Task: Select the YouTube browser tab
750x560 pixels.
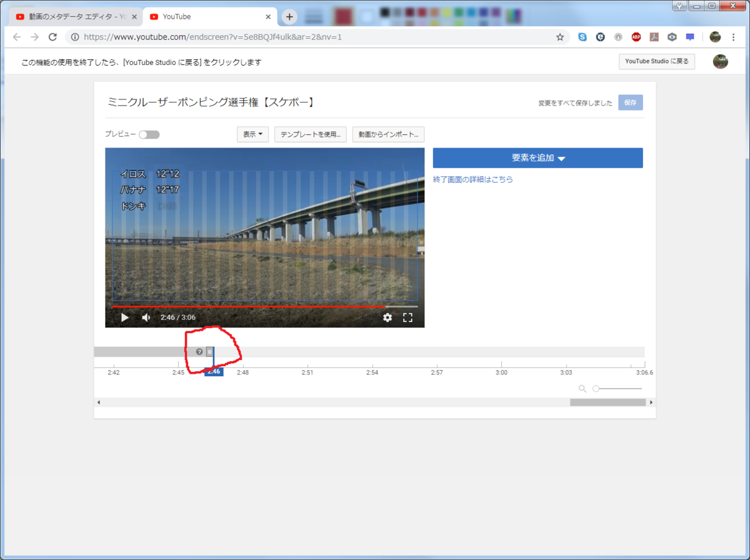Action: pos(209,17)
